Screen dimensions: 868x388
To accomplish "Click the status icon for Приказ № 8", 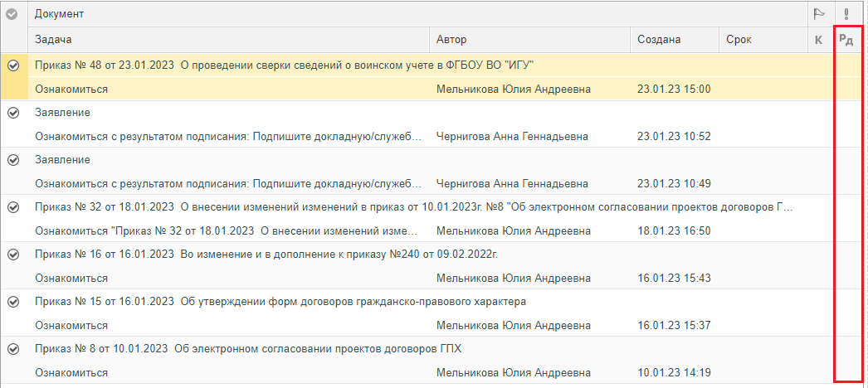I will (x=13, y=349).
